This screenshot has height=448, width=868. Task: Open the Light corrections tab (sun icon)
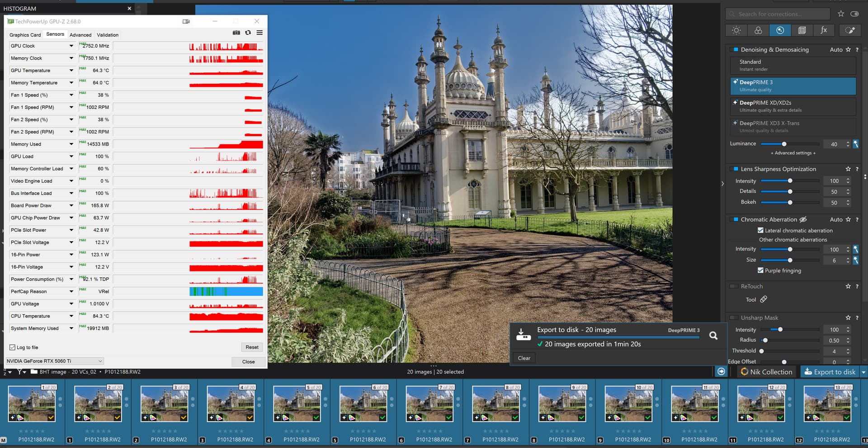736,30
